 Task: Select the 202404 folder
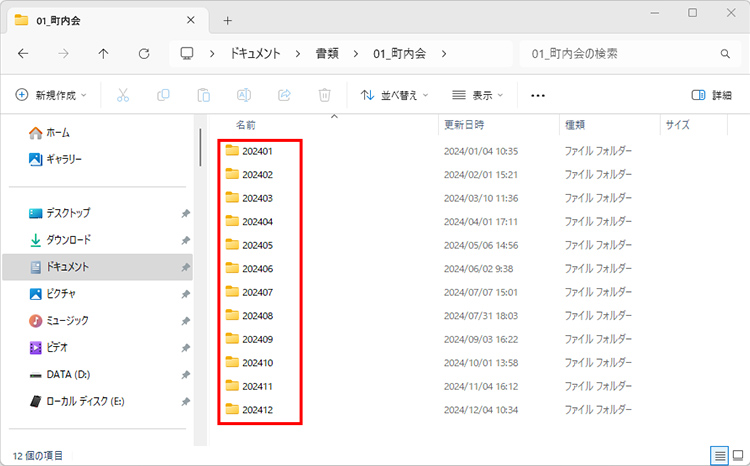pos(249,221)
